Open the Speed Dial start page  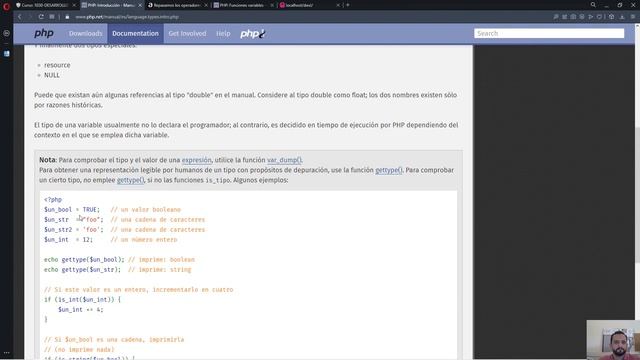52,17
